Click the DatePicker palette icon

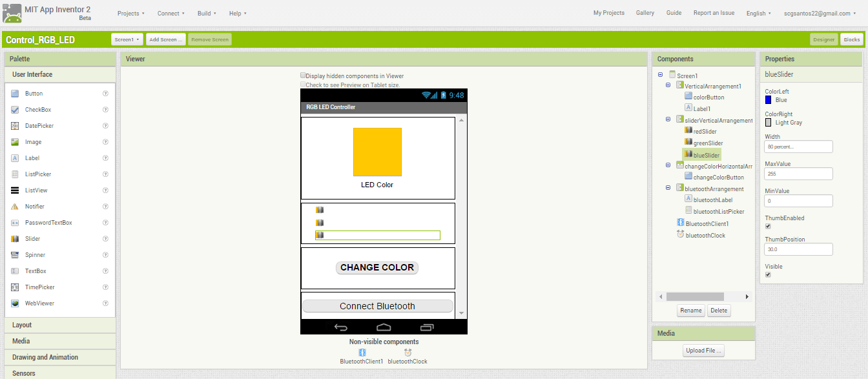click(15, 126)
